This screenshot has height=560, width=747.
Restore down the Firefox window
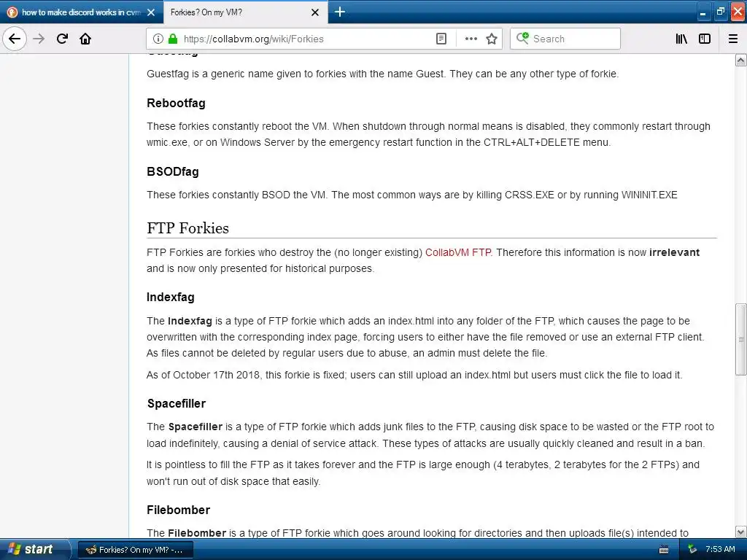pos(720,12)
